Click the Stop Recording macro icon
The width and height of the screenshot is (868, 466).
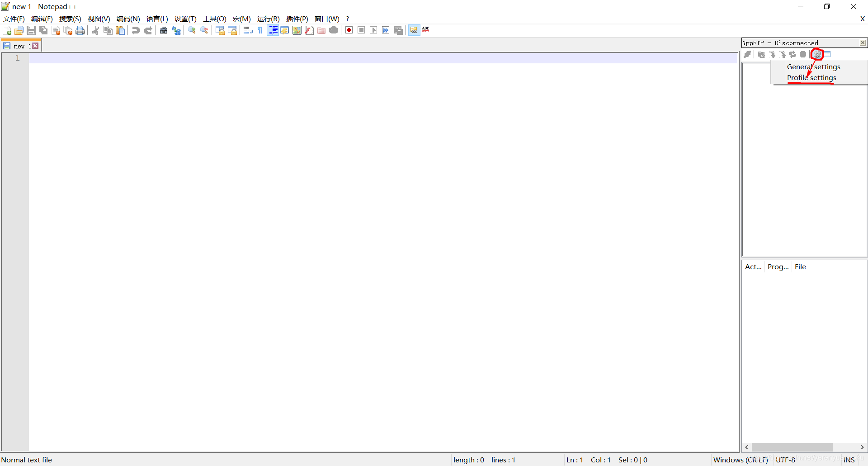[x=361, y=30]
